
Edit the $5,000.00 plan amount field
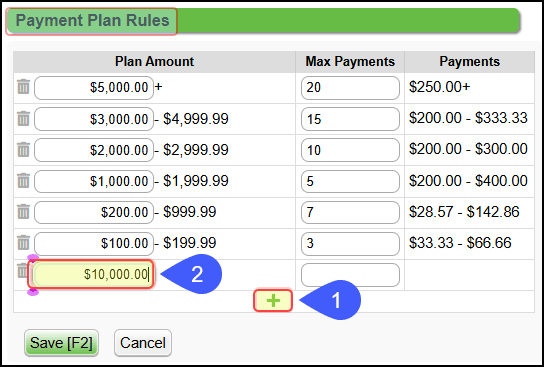pos(94,88)
